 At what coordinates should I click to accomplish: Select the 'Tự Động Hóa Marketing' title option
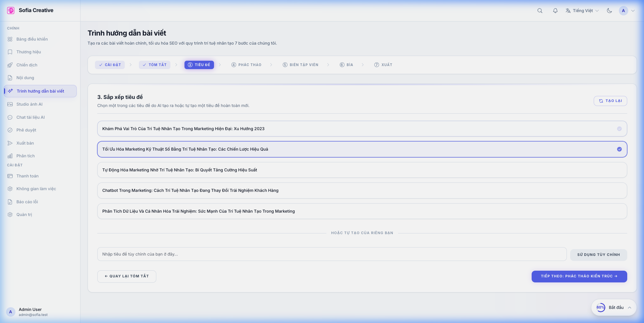pyautogui.click(x=362, y=170)
